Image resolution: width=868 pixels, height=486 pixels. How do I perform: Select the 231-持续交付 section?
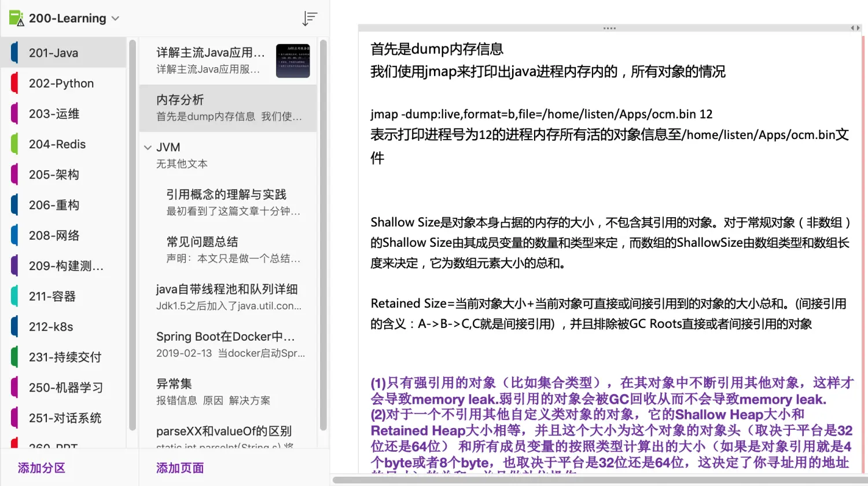(x=64, y=357)
